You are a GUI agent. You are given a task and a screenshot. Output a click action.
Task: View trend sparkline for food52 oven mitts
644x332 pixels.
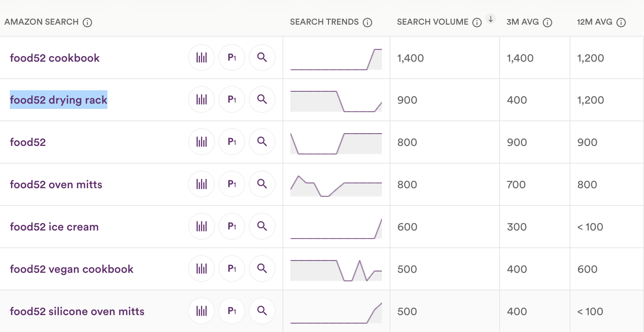(x=336, y=186)
